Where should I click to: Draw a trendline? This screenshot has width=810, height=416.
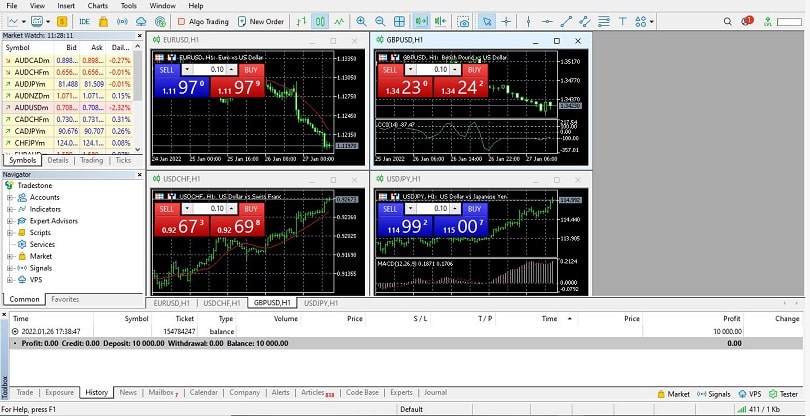point(566,22)
